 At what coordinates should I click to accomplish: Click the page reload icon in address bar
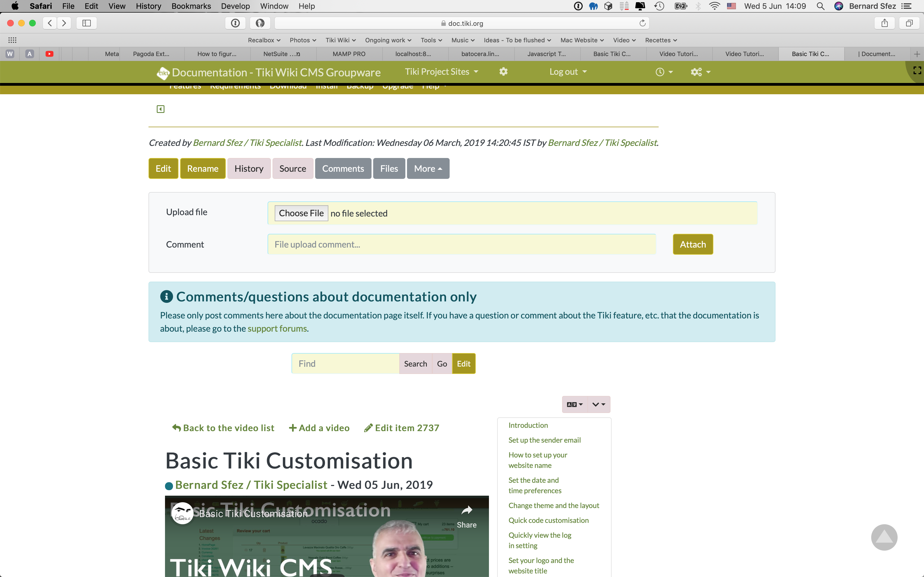(643, 23)
